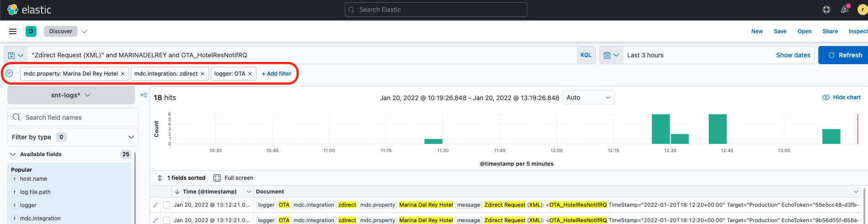Image resolution: width=868 pixels, height=224 pixels.
Task: Open the 1 fields sorted control
Action: click(182, 178)
